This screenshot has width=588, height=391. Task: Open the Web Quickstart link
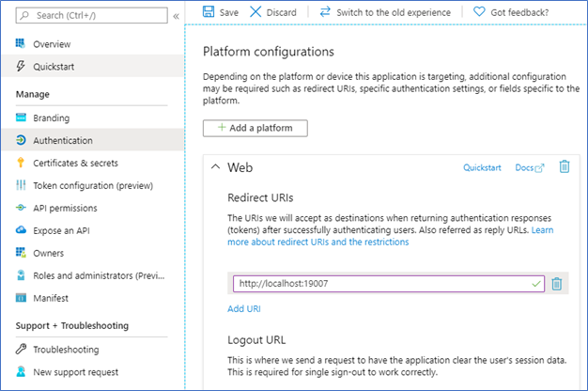483,167
